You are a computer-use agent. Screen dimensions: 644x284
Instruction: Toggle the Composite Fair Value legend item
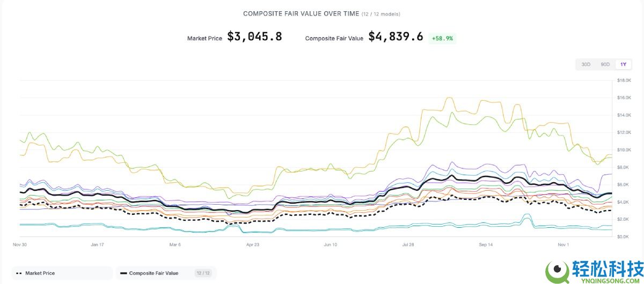[x=153, y=273]
